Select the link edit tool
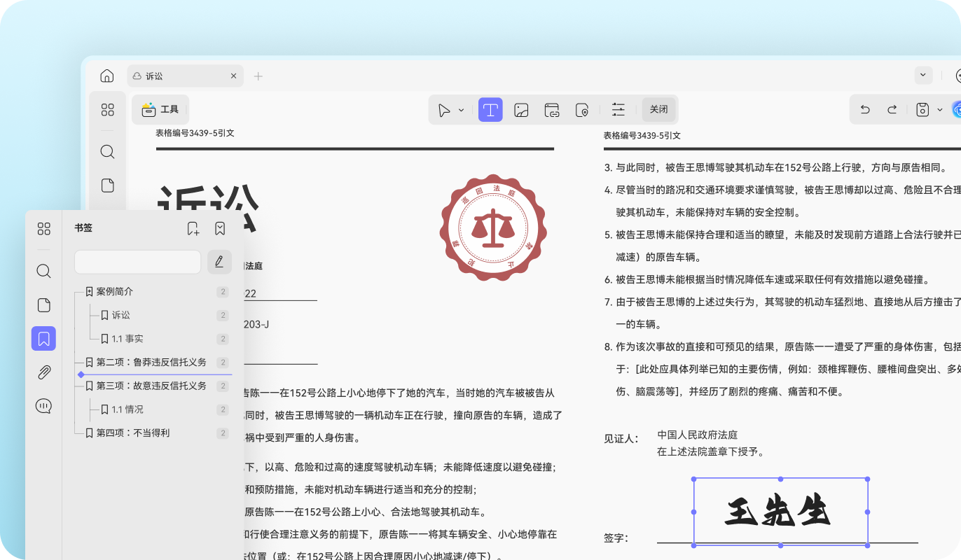 552,110
